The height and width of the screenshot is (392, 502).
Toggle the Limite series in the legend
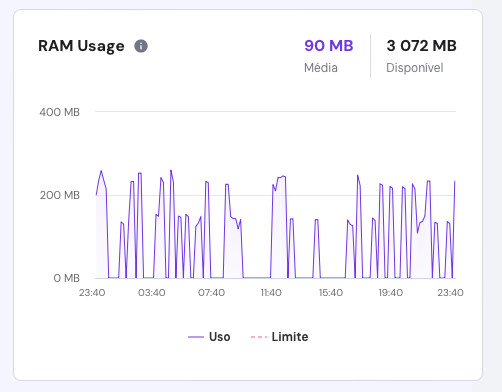point(279,337)
